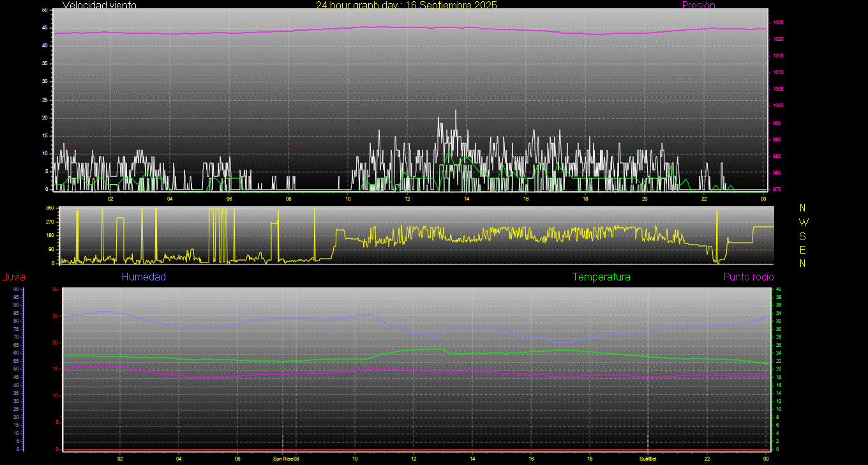Click the blue "Humedad" legend label

click(x=144, y=277)
